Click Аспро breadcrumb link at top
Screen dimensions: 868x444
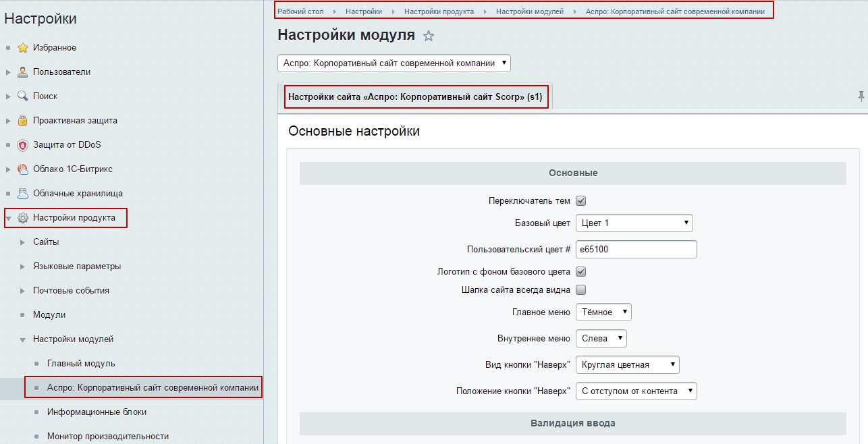point(675,11)
